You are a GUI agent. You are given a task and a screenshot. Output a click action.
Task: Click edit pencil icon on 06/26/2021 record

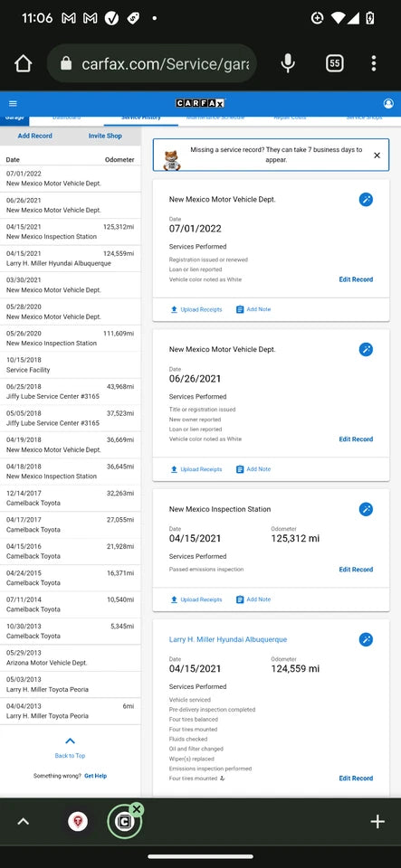pos(366,349)
